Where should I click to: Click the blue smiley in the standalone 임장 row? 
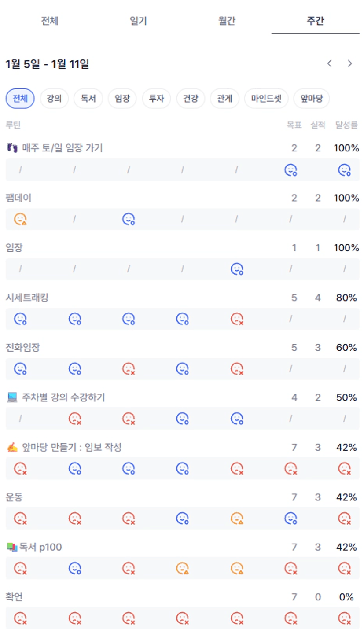(237, 269)
